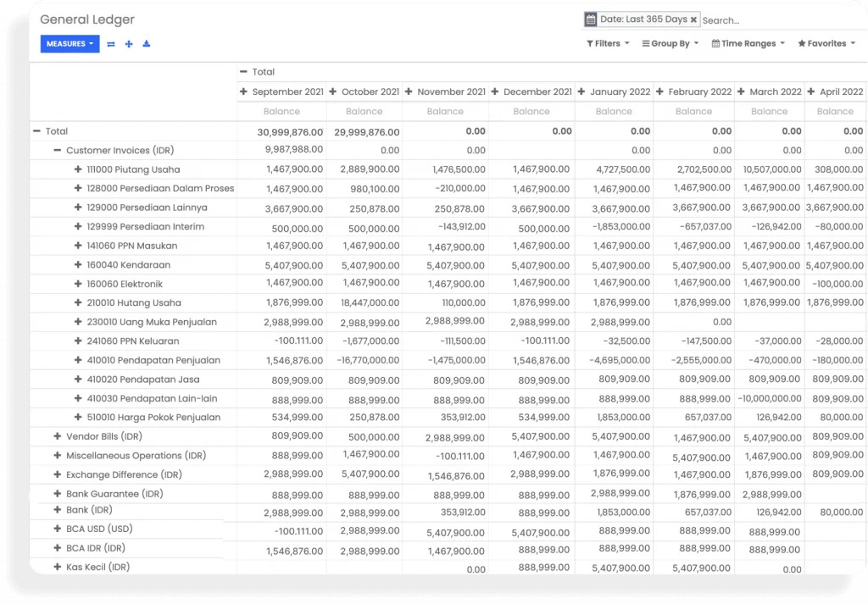Viewport: 868px width, 604px height.
Task: Expand 141060 PPN Masukan row
Action: 78,246
